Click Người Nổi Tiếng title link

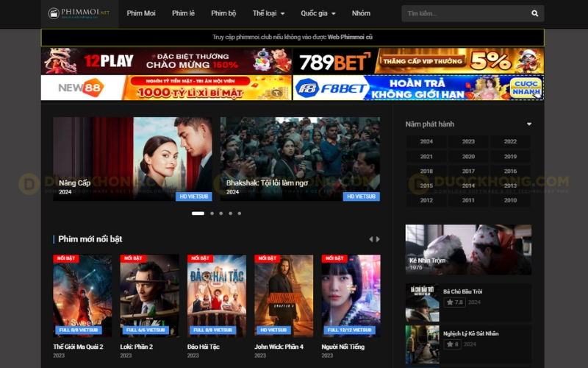pyautogui.click(x=343, y=347)
